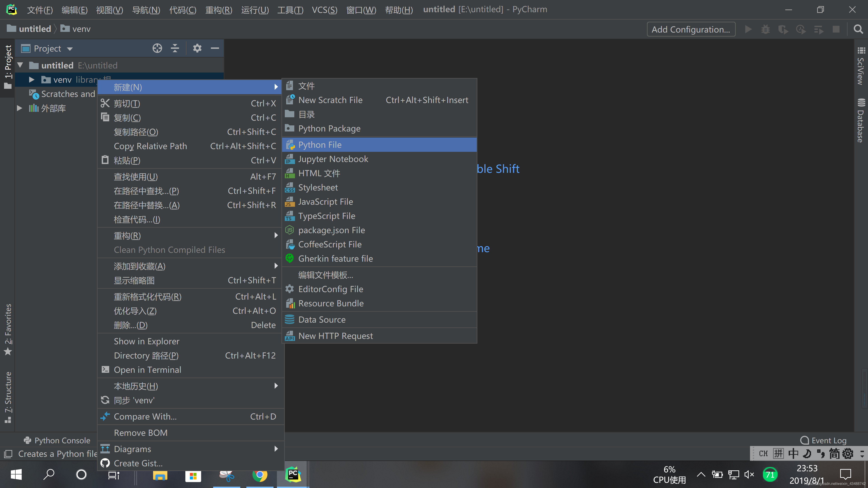
Task: Open the Event Log
Action: (823, 440)
